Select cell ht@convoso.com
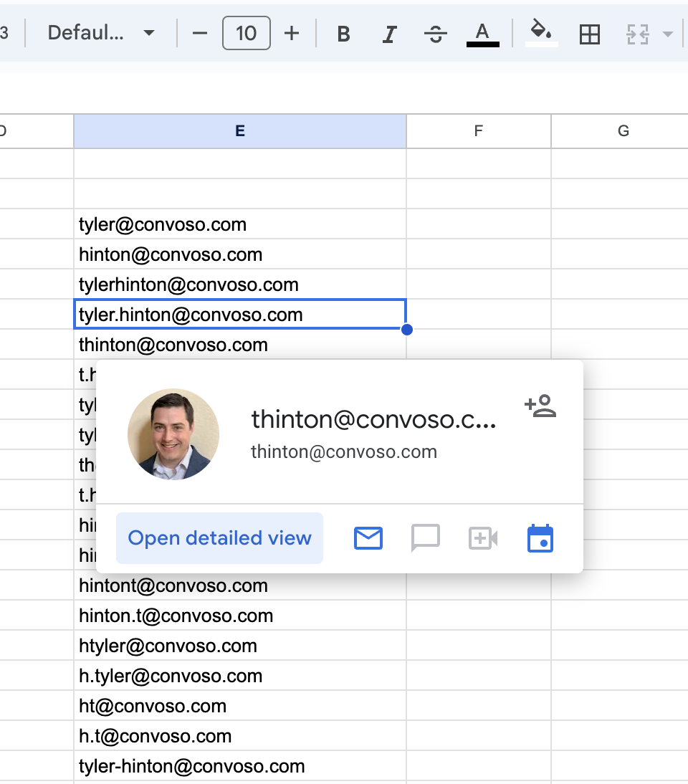 tap(240, 705)
